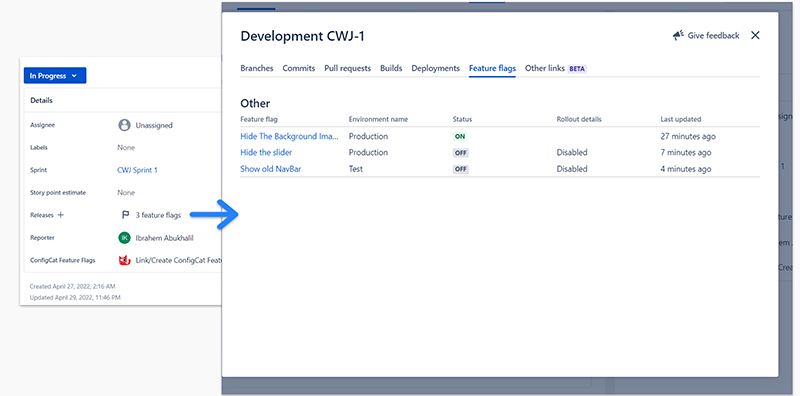
Task: Click 7 minutes ago timestamp
Action: tap(686, 153)
